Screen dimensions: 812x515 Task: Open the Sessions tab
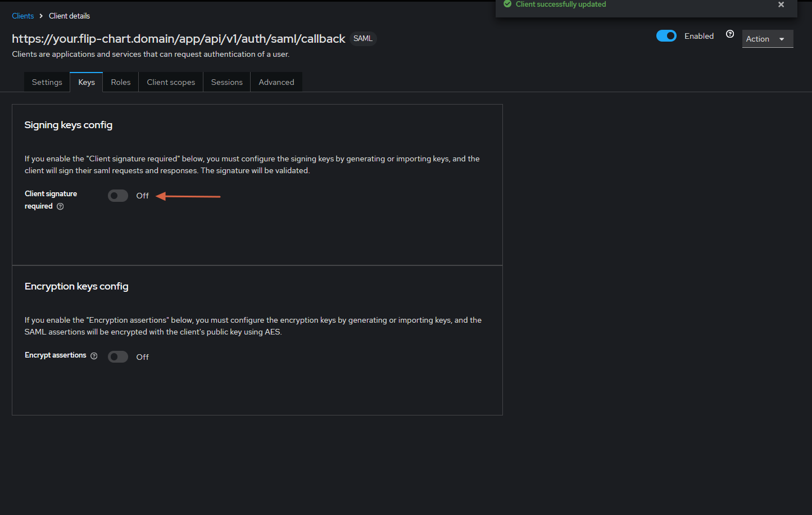227,82
